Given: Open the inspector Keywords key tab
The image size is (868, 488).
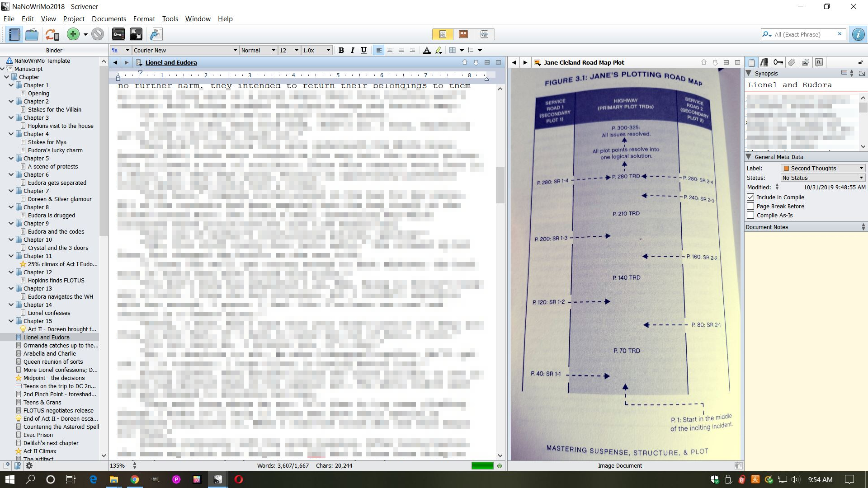Looking at the screenshot, I should pos(778,62).
